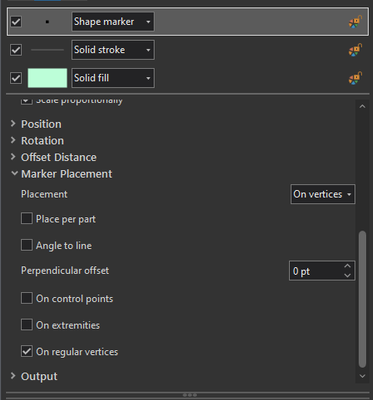Click the Solid fill attribute mapping lock icon

(x=355, y=78)
